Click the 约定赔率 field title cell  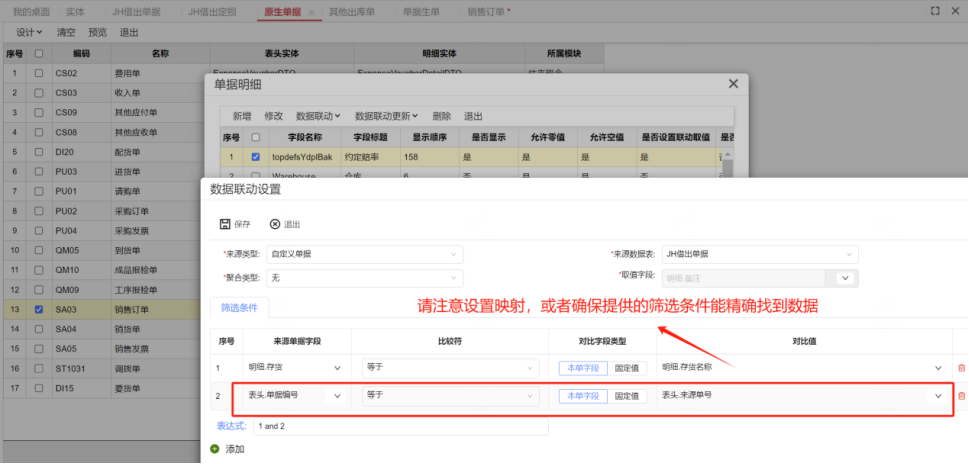click(370, 157)
